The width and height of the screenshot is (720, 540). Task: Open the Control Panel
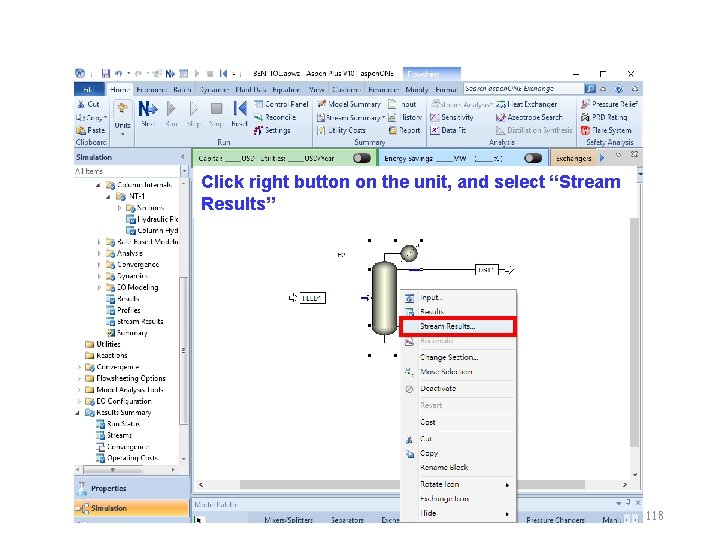(x=281, y=104)
